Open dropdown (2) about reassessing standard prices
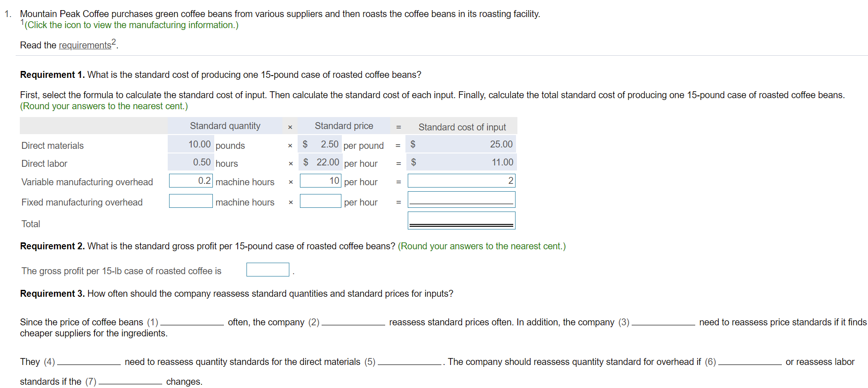 [x=354, y=323]
